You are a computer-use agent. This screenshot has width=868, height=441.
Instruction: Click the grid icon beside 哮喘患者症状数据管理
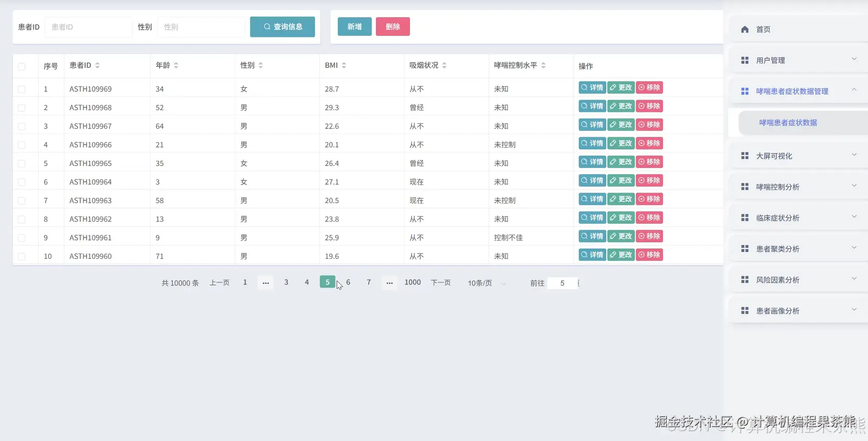pyautogui.click(x=745, y=91)
